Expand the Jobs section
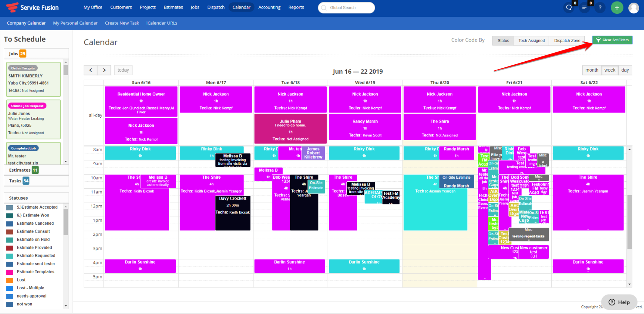 point(36,53)
